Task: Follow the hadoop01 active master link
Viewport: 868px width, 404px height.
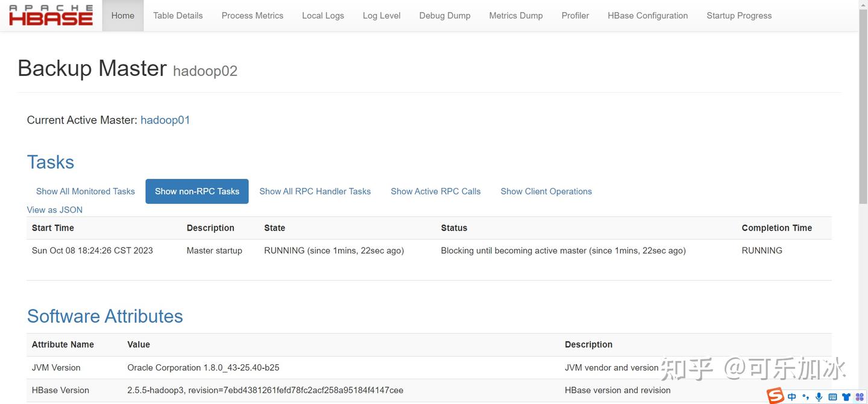Action: tap(165, 120)
